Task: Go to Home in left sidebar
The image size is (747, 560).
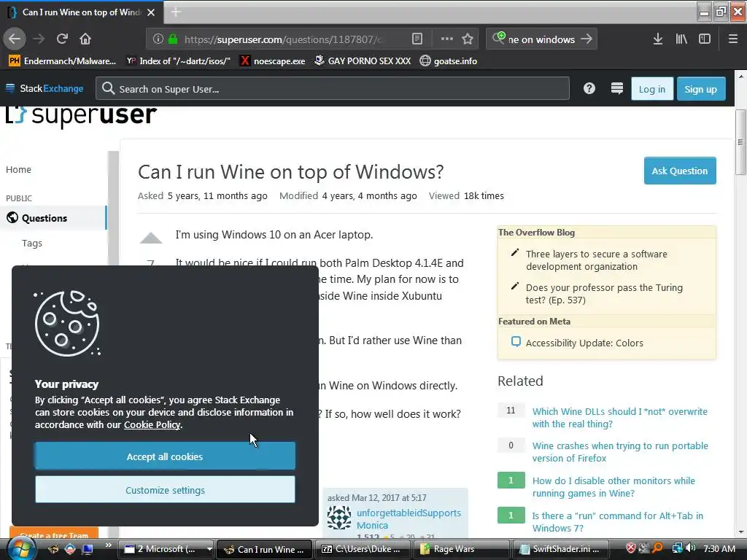Action: click(18, 169)
